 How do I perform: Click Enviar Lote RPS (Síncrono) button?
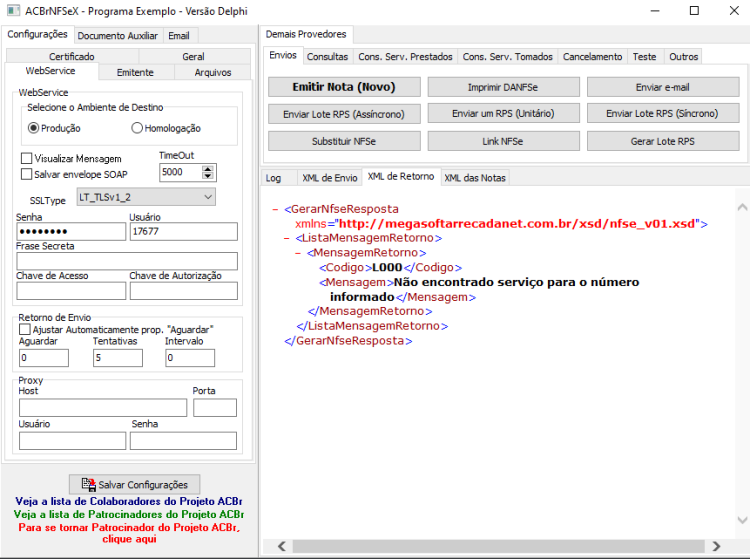point(663,114)
